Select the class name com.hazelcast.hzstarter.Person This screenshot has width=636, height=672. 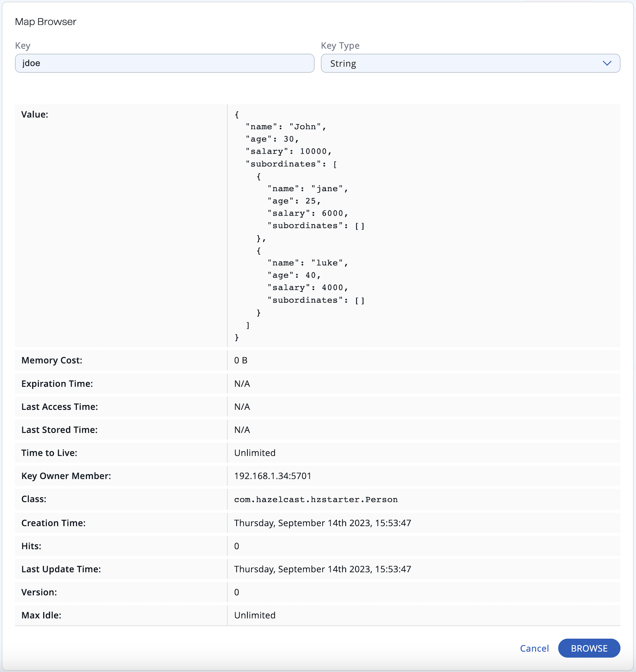click(315, 499)
